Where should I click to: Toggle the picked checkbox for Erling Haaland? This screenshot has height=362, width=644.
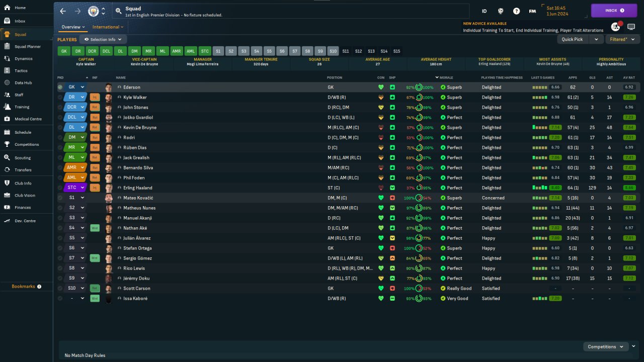coord(60,188)
